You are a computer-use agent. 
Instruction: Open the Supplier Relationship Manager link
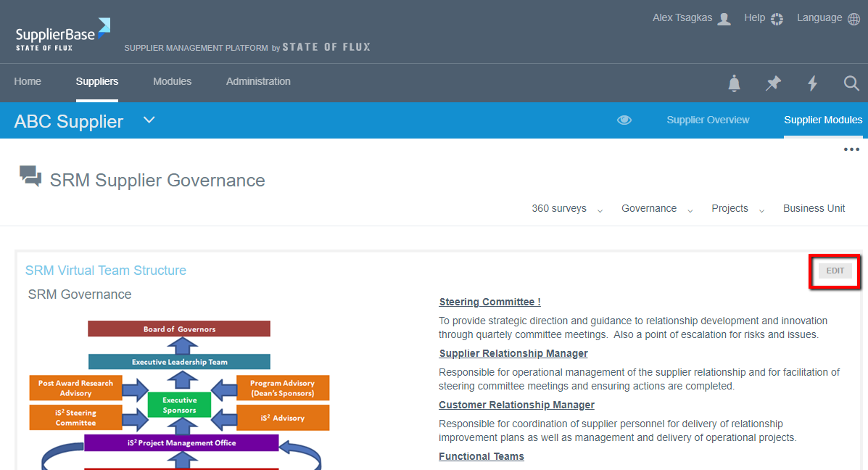513,353
